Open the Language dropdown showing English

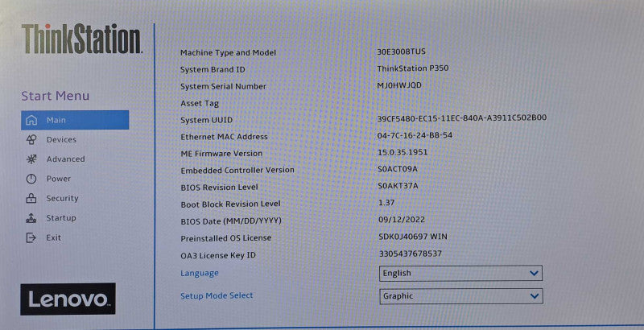[460, 274]
